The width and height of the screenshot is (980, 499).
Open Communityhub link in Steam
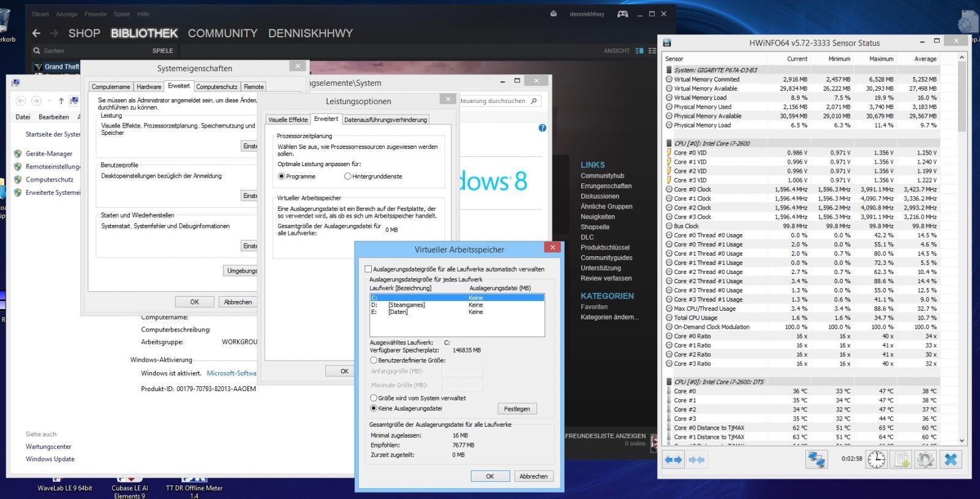(x=603, y=175)
